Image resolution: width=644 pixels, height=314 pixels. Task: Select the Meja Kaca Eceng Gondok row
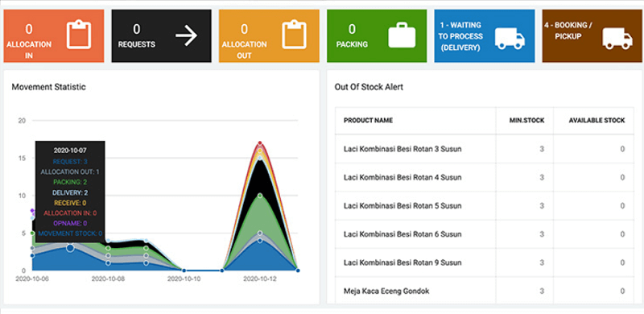(x=485, y=291)
